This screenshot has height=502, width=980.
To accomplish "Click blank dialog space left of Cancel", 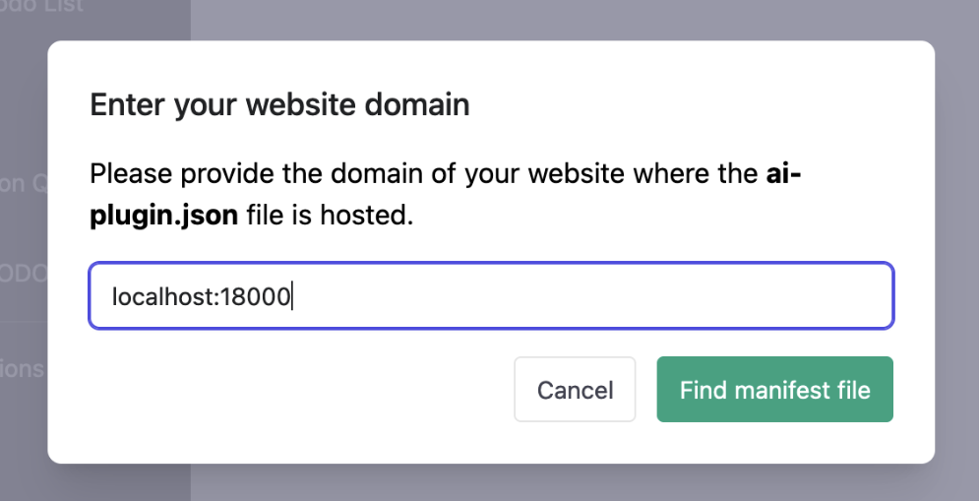I will click(295, 390).
